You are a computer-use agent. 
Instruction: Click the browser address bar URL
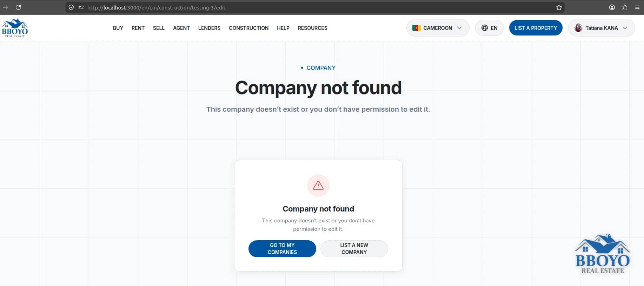156,7
